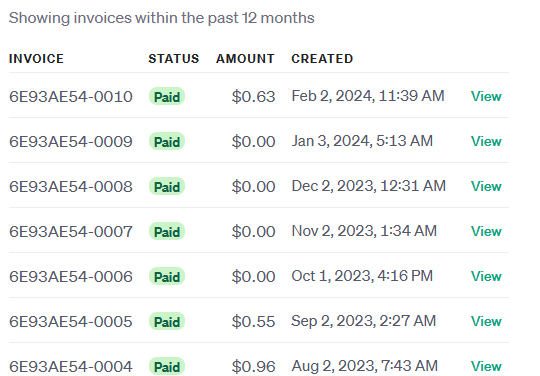Click Paid status badge for invoice 0007
This screenshot has height=376, width=540.
(167, 231)
